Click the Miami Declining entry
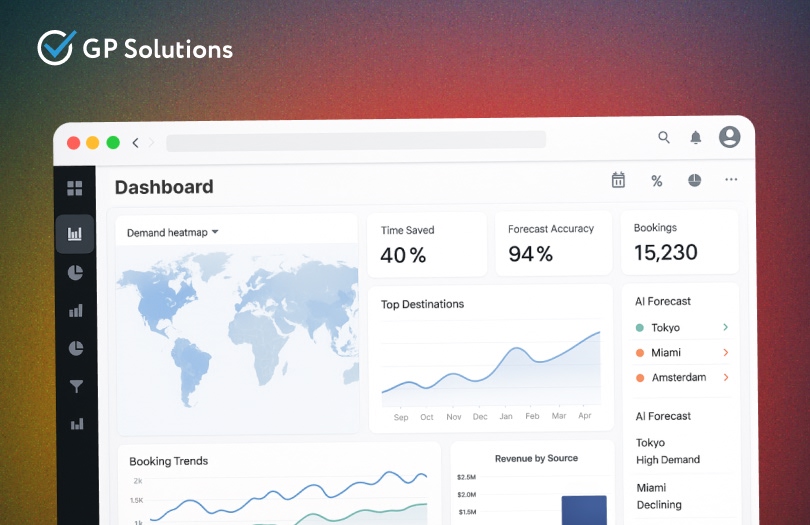810x525 pixels. click(659, 496)
